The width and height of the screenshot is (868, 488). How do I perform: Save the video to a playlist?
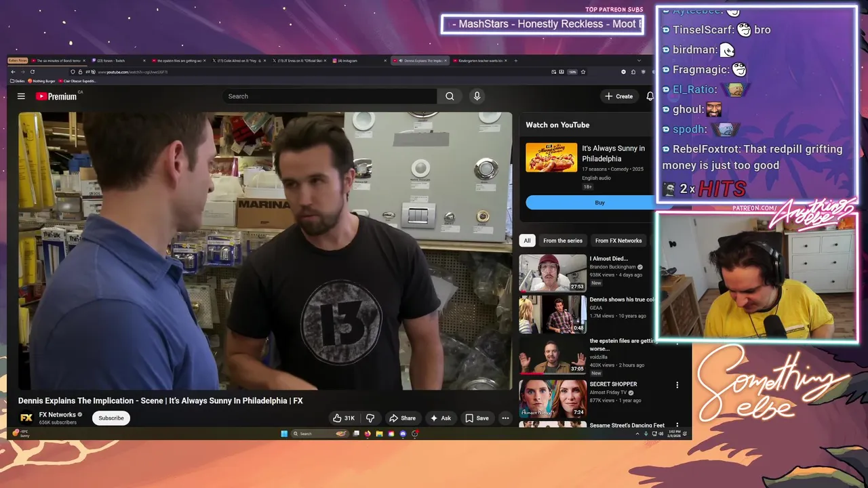pos(477,418)
